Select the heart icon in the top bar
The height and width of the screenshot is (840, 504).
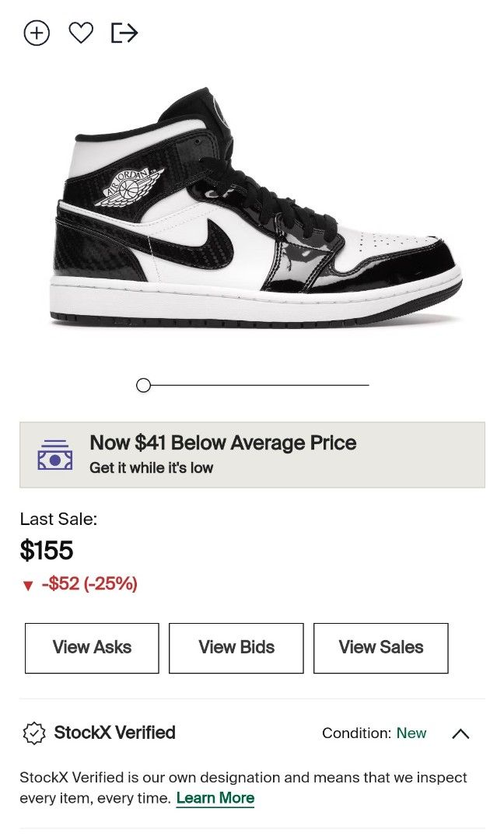pos(81,33)
